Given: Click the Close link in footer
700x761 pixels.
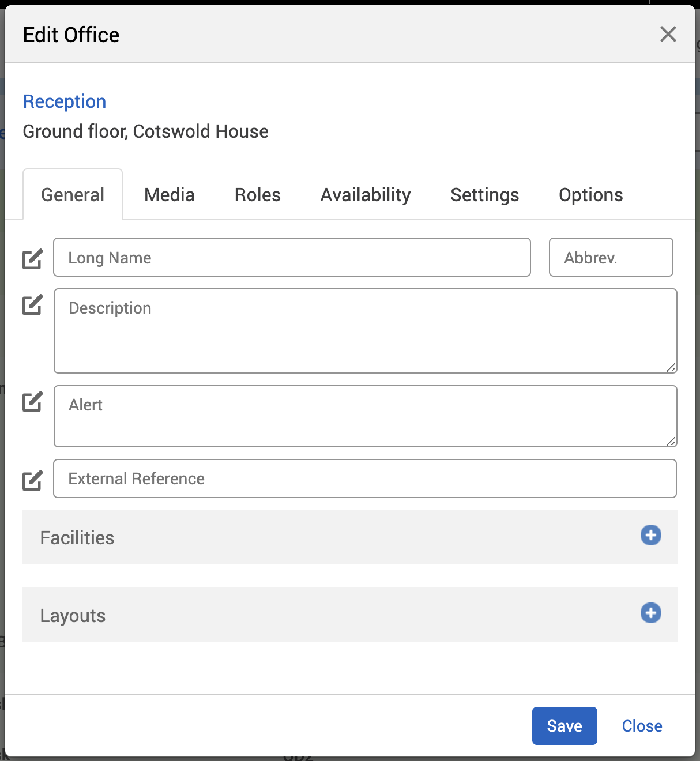Looking at the screenshot, I should click(642, 726).
